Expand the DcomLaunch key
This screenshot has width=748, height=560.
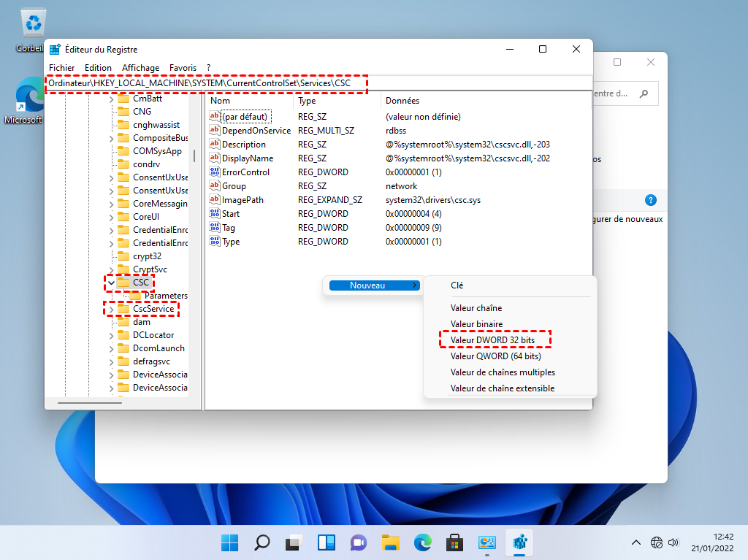pos(111,349)
